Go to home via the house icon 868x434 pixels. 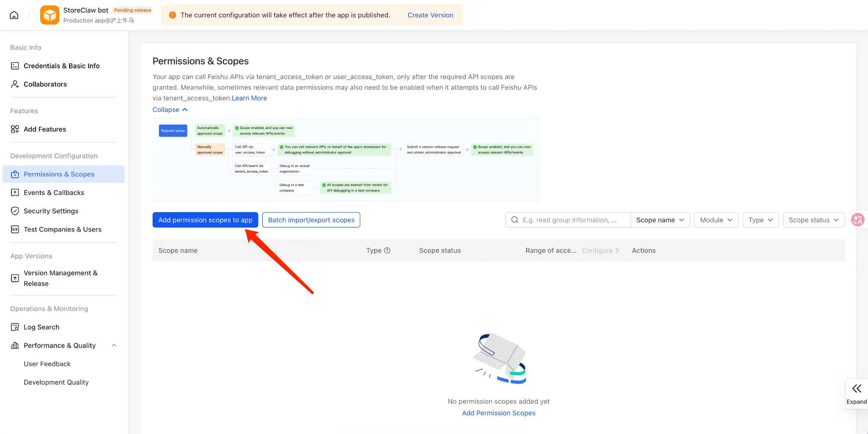click(x=14, y=15)
